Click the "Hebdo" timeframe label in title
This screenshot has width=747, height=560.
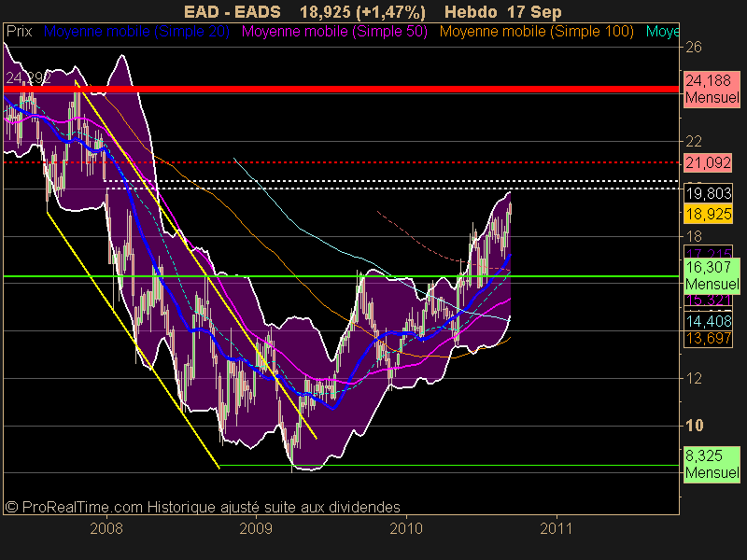tap(471, 11)
